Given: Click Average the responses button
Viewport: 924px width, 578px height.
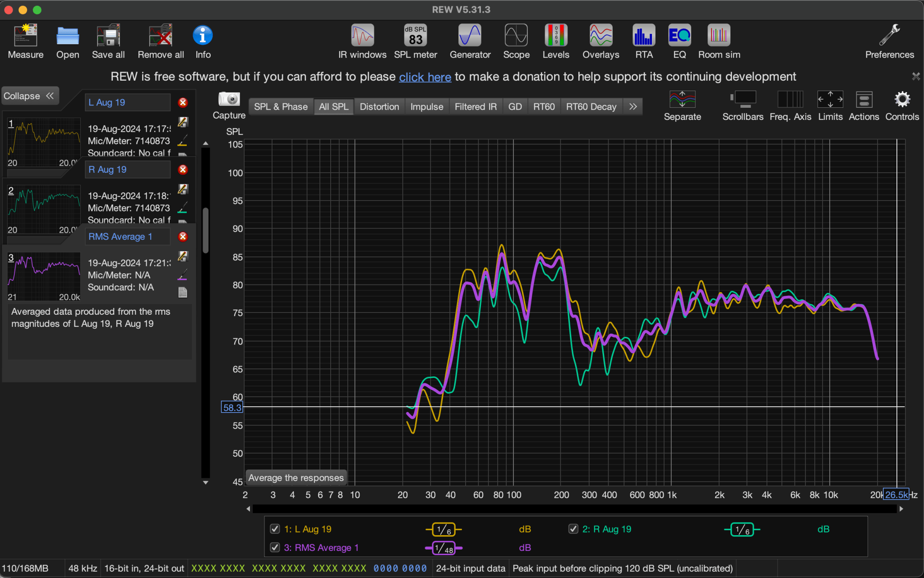Looking at the screenshot, I should click(x=296, y=478).
